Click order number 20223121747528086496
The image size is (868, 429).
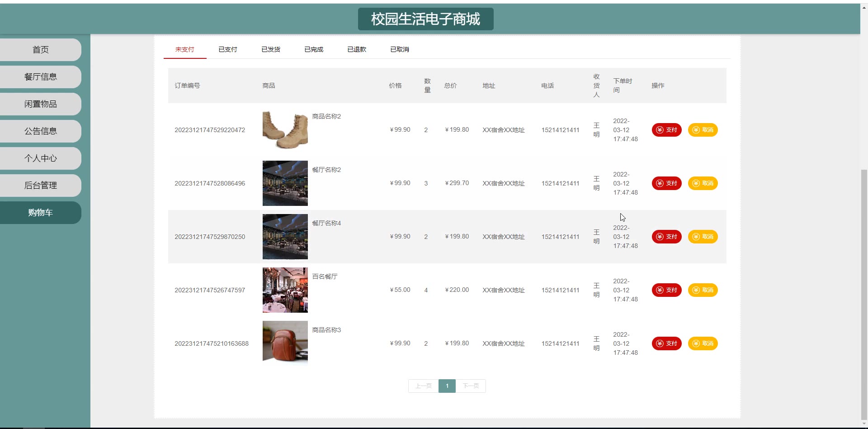(210, 183)
